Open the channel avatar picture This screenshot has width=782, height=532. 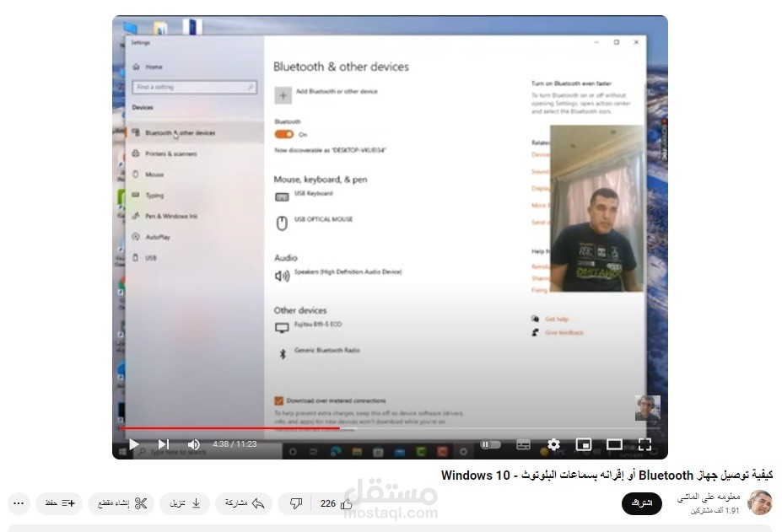coord(759,502)
